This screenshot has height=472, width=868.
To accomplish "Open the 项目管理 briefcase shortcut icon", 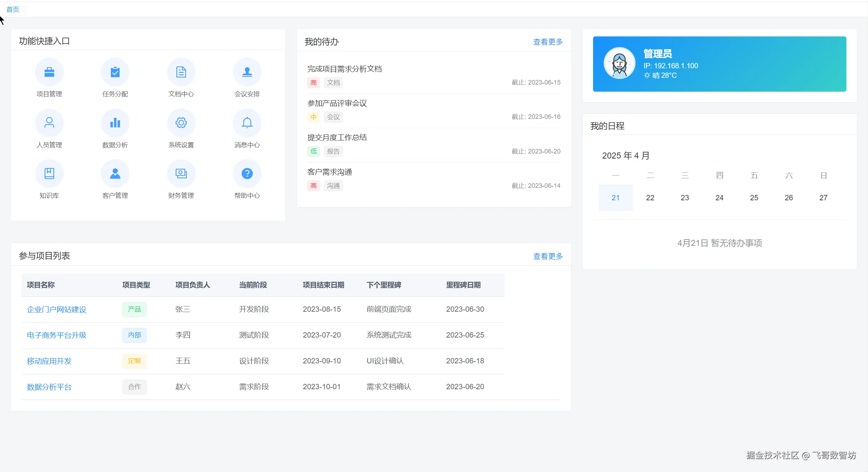I will pos(49,72).
